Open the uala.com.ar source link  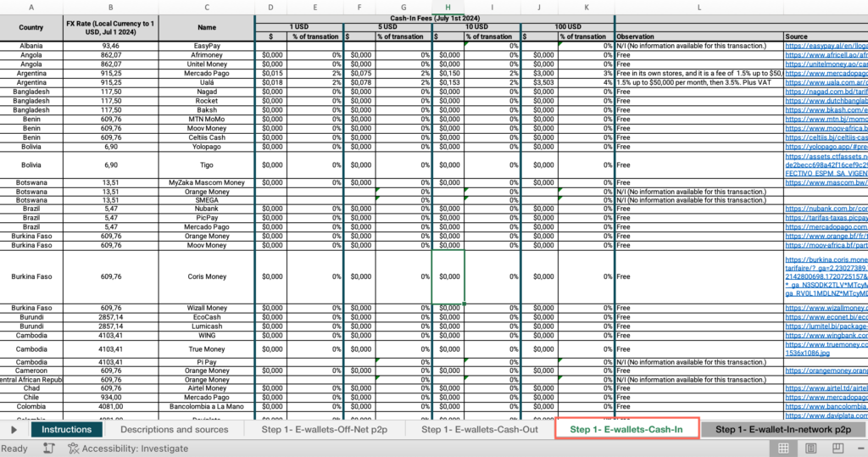pos(826,82)
